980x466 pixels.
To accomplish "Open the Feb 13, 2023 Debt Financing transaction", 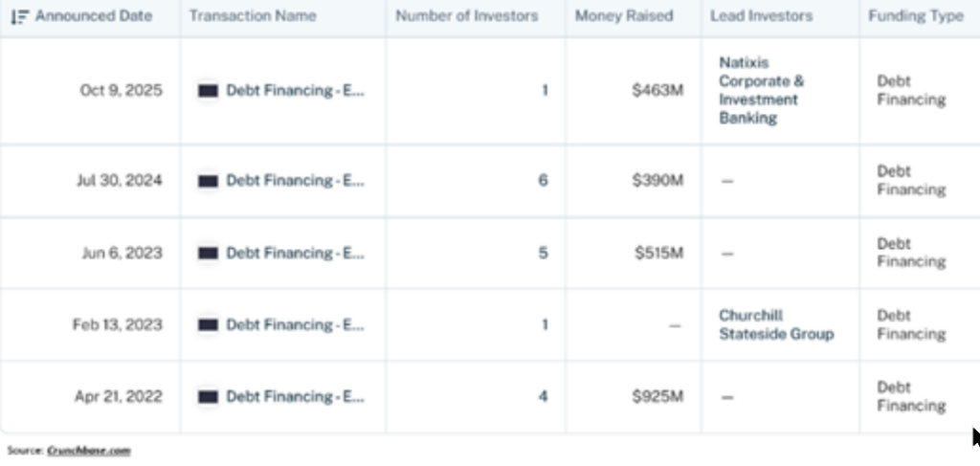I will [x=295, y=325].
